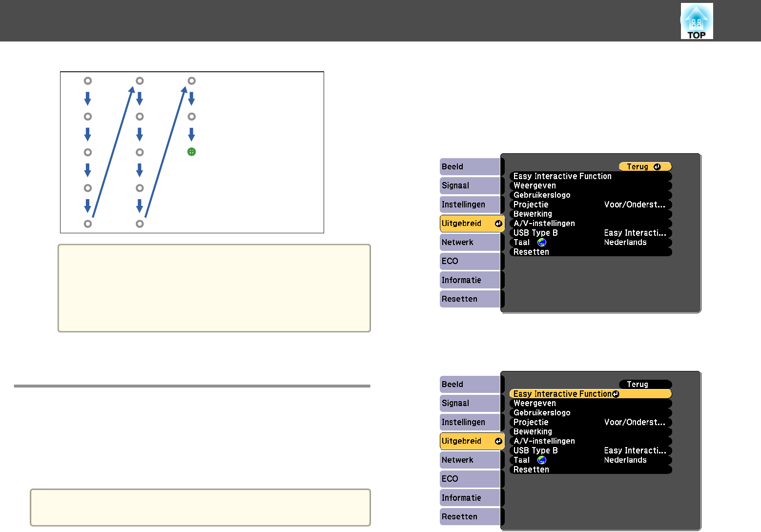The image size is (761, 532).
Task: Select Gebruikerslogo in upper menu
Action: click(591, 195)
